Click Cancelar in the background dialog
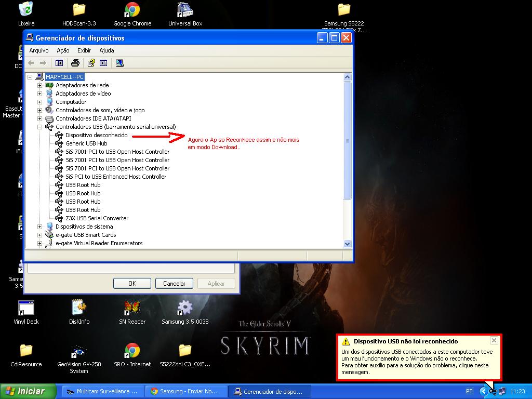532x399 pixels. 174,283
